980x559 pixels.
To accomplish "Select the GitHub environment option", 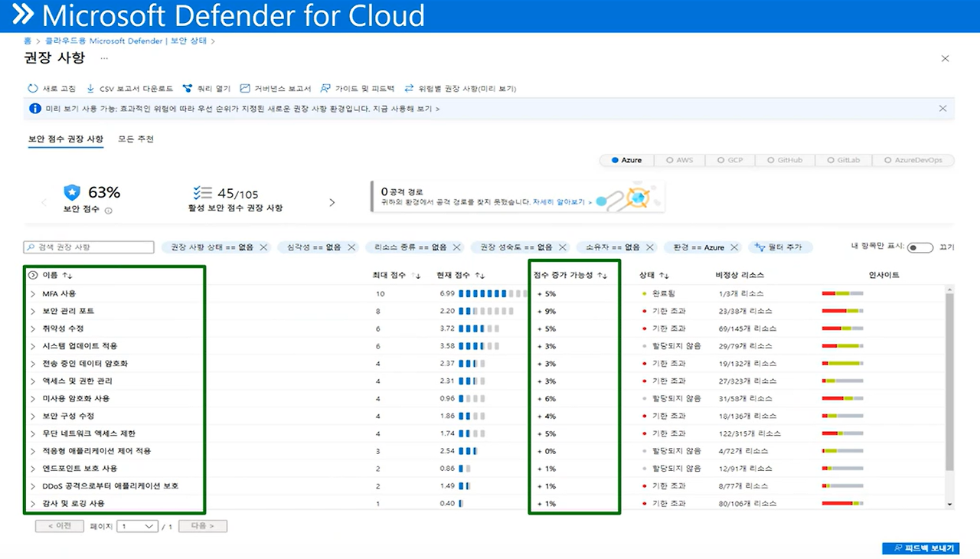I will (x=785, y=160).
